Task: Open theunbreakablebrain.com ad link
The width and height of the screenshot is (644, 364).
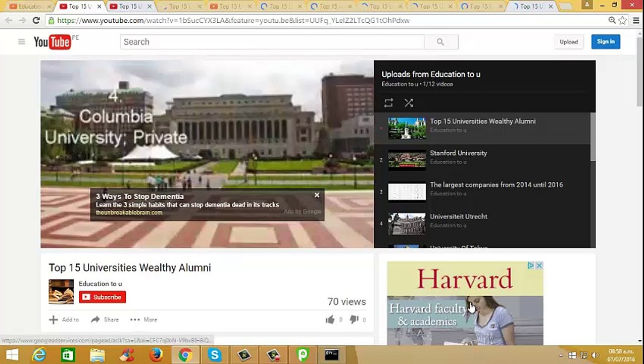Action: [x=129, y=213]
